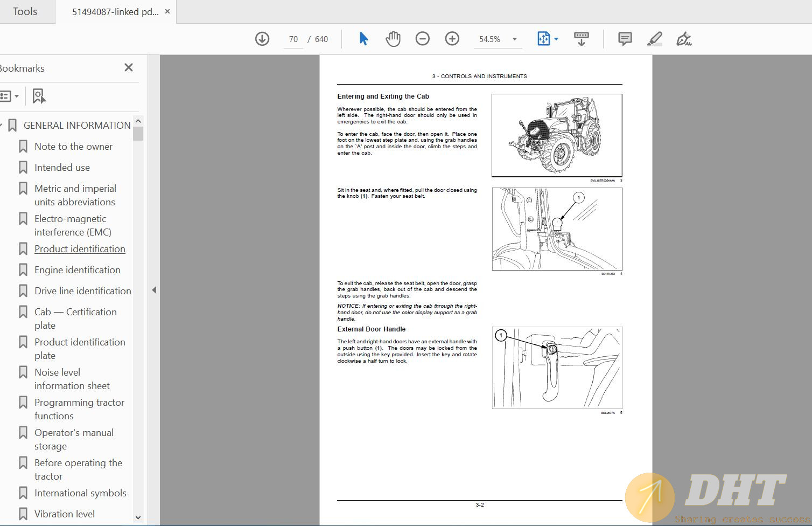
Task: Click the External Door Handle figure
Action: tap(557, 368)
